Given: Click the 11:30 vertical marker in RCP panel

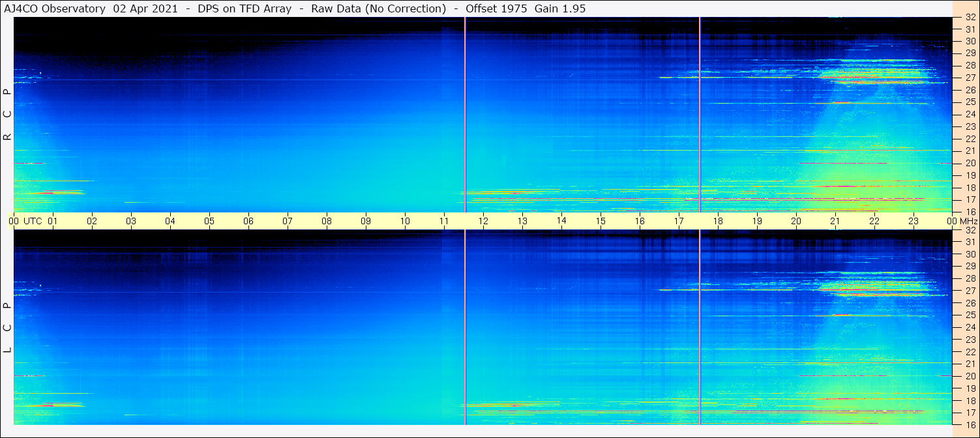Looking at the screenshot, I should click(x=465, y=114).
